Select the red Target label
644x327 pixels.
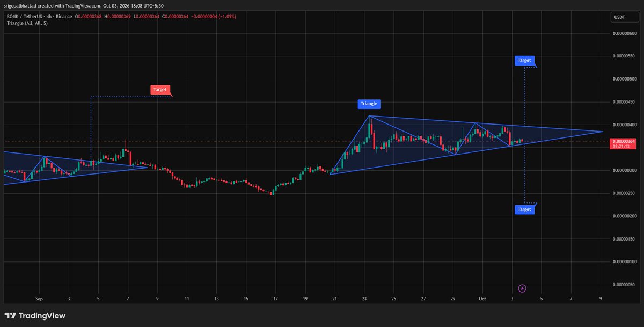[x=160, y=90]
